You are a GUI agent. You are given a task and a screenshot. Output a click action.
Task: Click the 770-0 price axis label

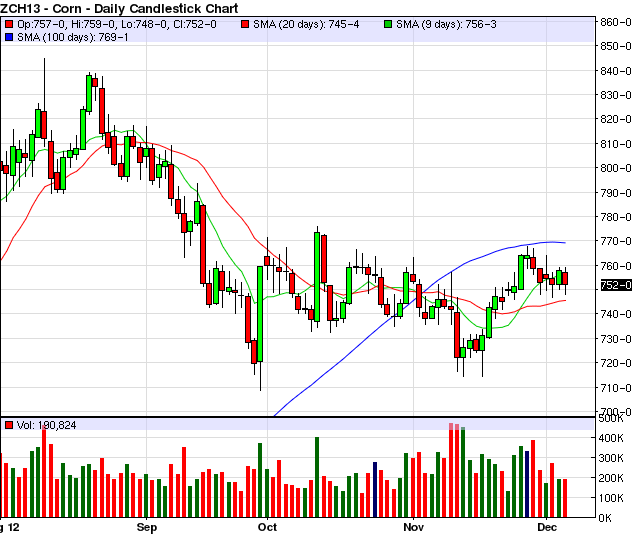616,241
